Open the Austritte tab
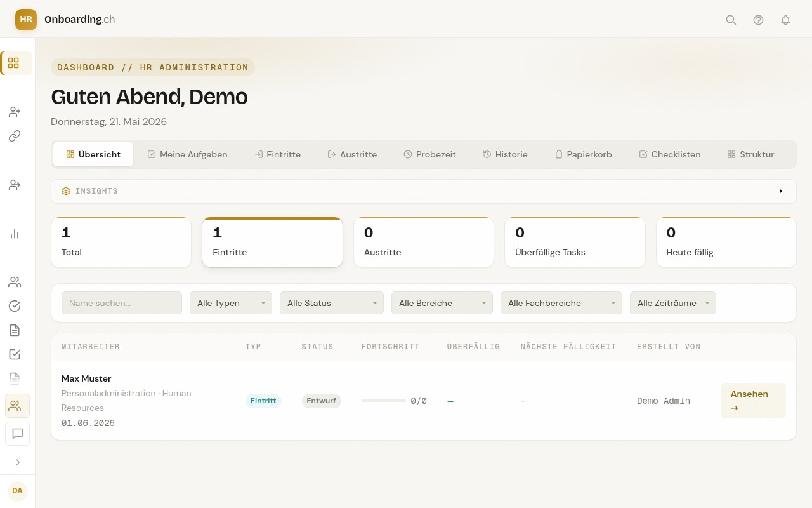Viewport: 812px width, 508px height. click(352, 154)
